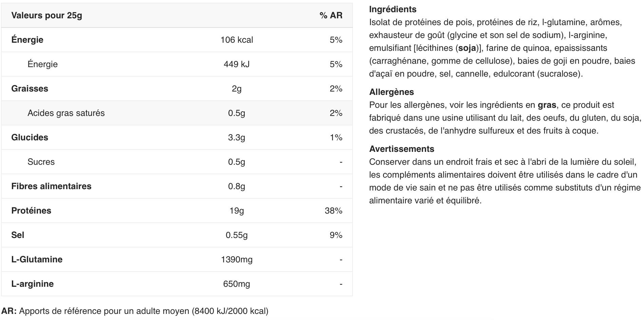Click the 3.3g glucides value
The width and height of the screenshot is (644, 320).
tap(236, 137)
